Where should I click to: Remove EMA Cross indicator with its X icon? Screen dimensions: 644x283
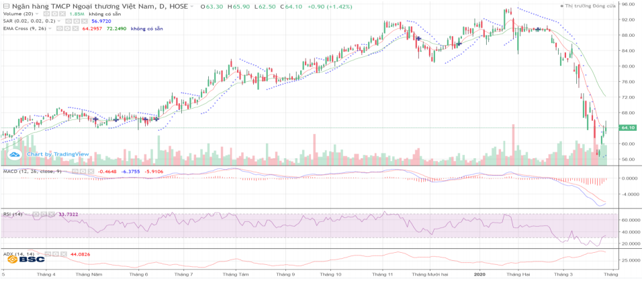[76, 28]
